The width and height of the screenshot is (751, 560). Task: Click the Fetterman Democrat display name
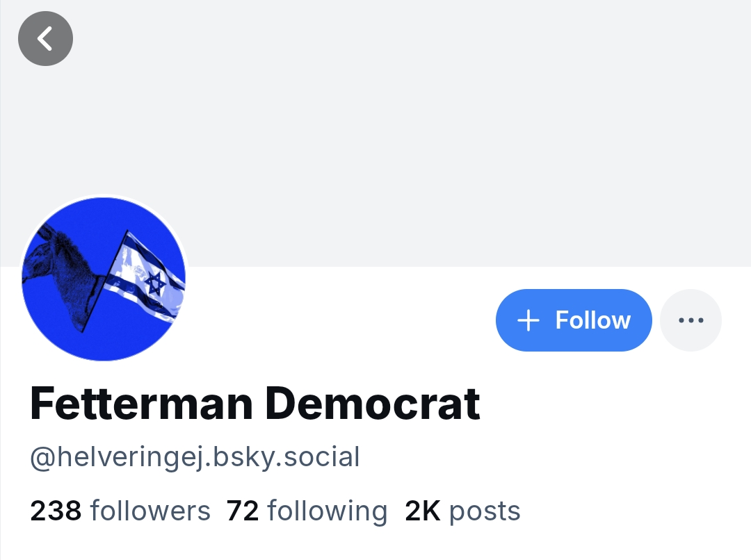tap(255, 404)
